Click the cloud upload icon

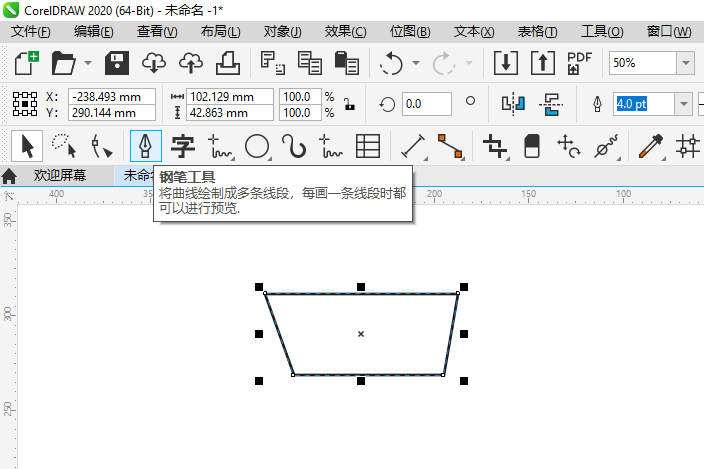coord(191,63)
